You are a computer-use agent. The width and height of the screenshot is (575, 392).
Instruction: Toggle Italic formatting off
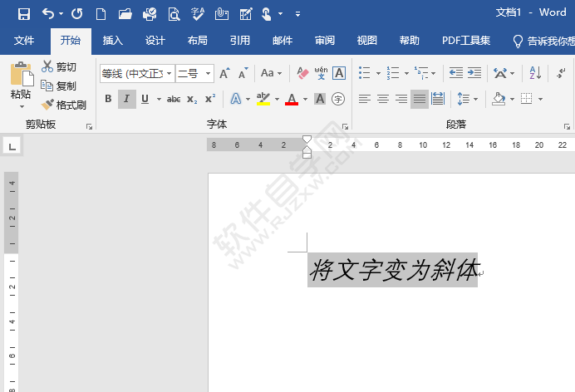[127, 99]
